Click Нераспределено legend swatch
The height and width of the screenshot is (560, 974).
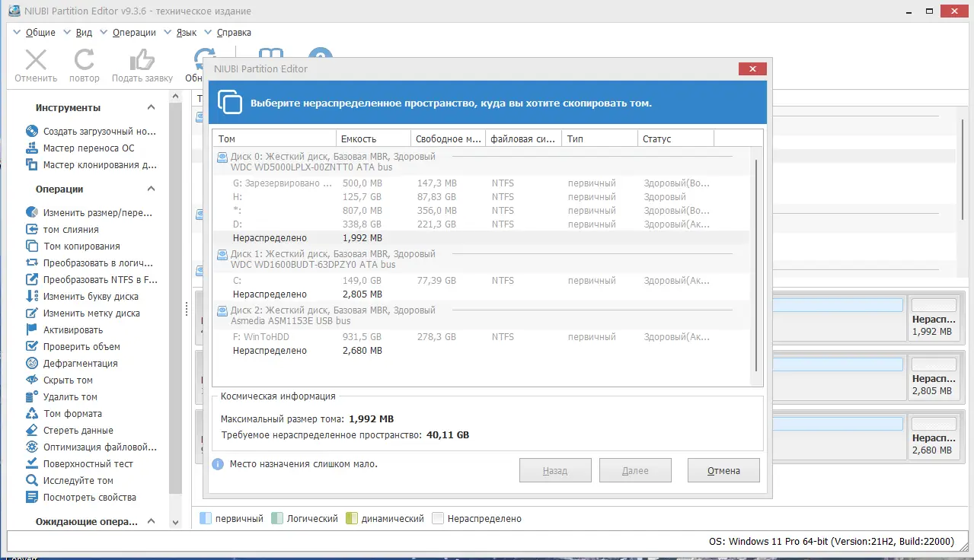[438, 518]
